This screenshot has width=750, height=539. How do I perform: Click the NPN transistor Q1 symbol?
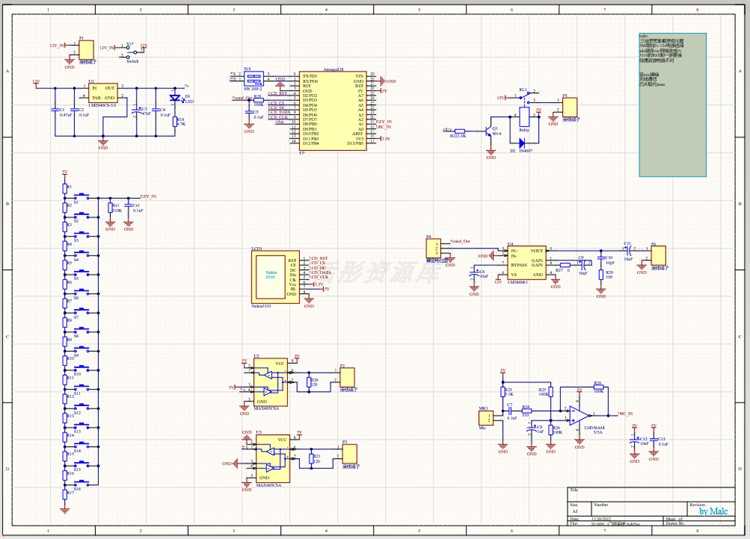click(x=488, y=132)
